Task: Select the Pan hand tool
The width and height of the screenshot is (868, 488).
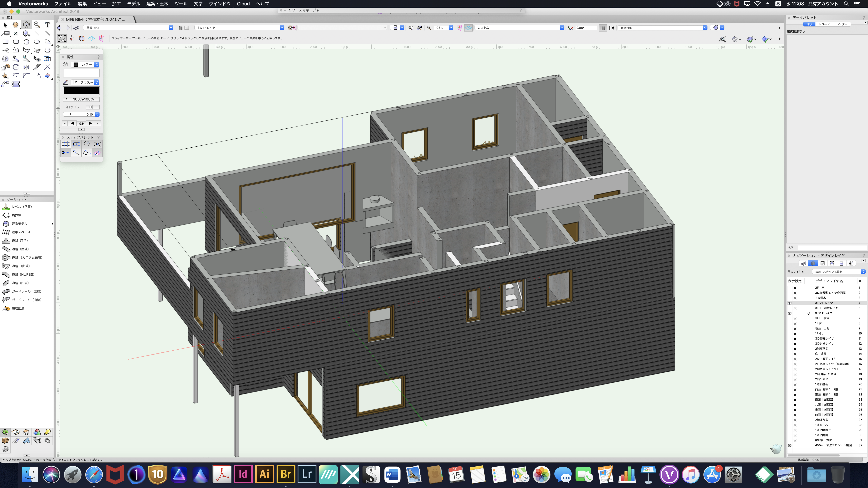Action: (x=15, y=25)
